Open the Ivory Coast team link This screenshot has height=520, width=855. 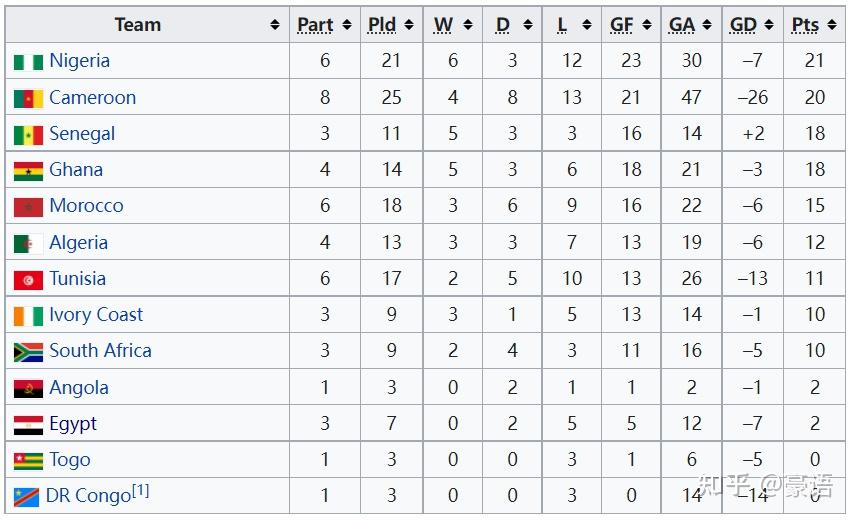tap(96, 315)
